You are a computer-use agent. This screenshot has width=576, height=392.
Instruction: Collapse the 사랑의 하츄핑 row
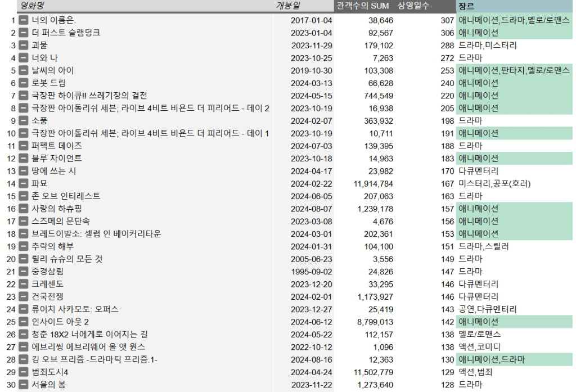[23, 209]
